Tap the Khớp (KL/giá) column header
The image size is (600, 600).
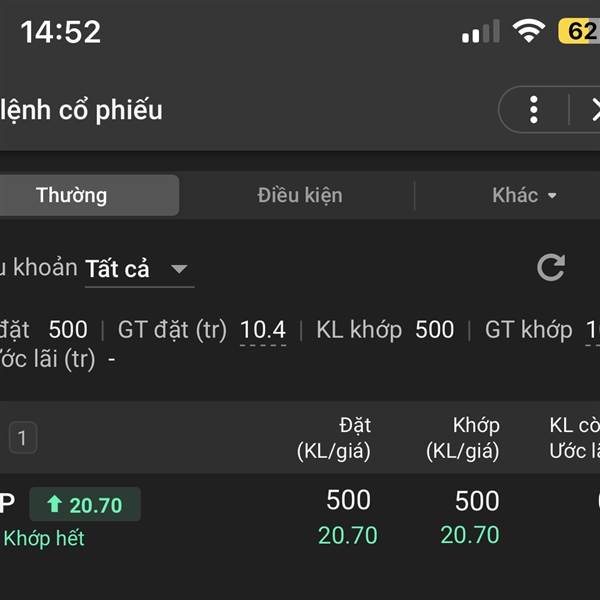pyautogui.click(x=462, y=438)
